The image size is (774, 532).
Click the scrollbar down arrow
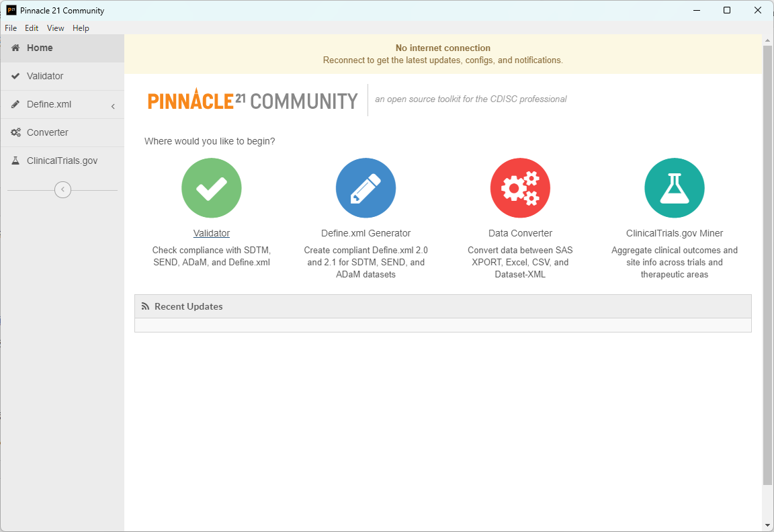click(767, 526)
